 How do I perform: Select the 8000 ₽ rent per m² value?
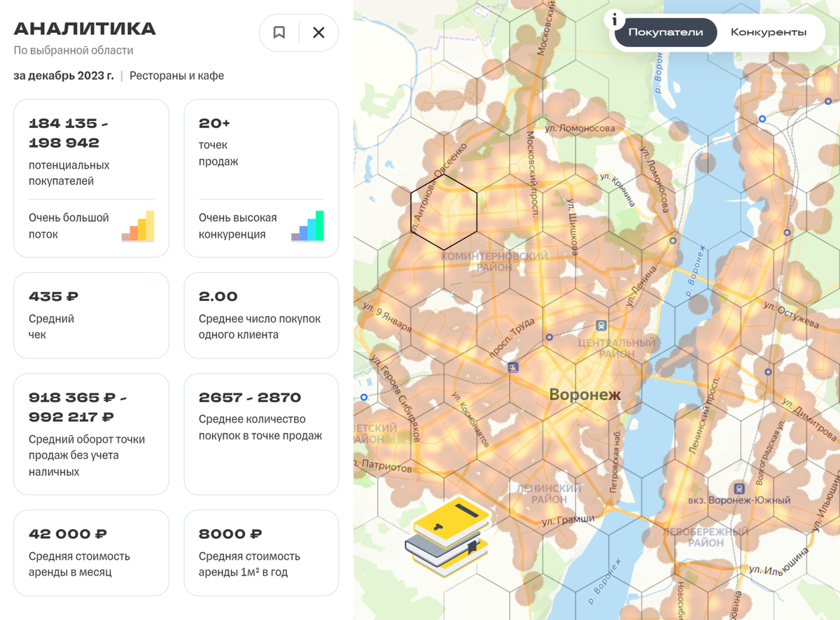(230, 535)
